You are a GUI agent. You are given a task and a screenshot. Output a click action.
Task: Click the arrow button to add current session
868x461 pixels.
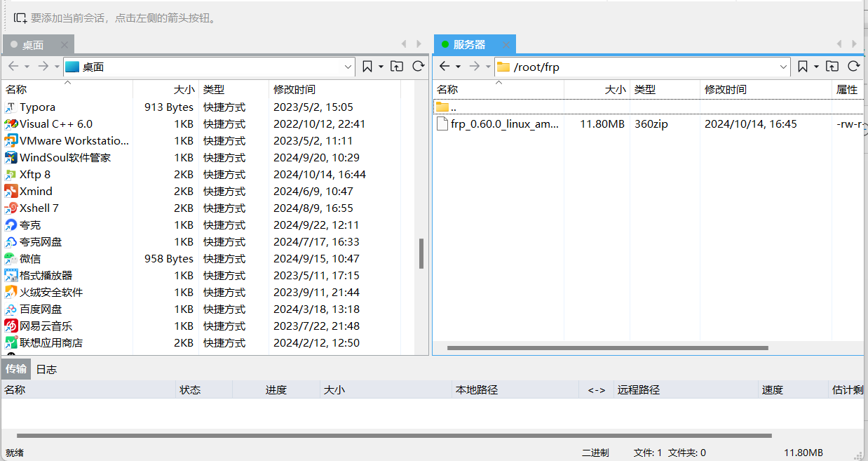click(x=18, y=17)
